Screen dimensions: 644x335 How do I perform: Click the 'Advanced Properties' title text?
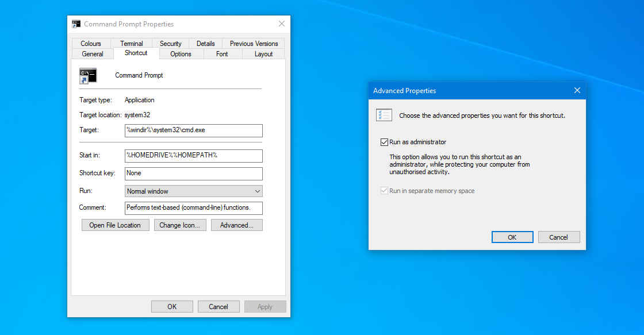point(405,91)
